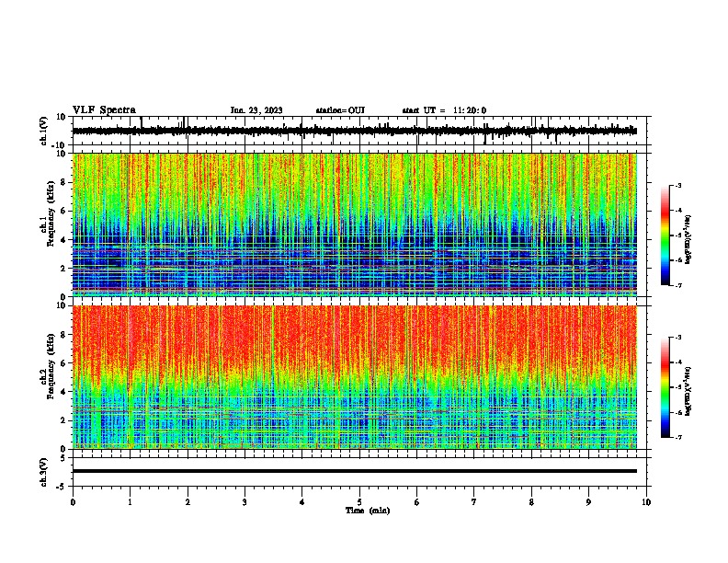Viewport: 728px width, 563px height.
Task: Click the time axis tick label "7"
Action: (x=474, y=502)
